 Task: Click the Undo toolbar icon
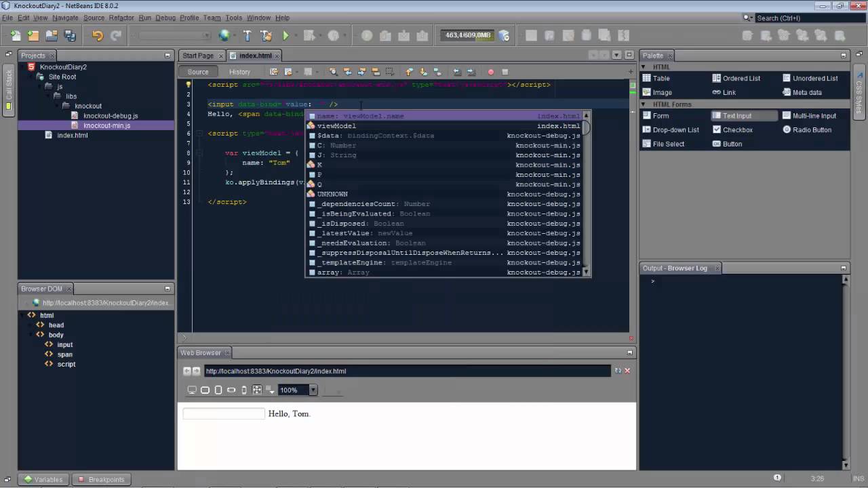pos(98,35)
